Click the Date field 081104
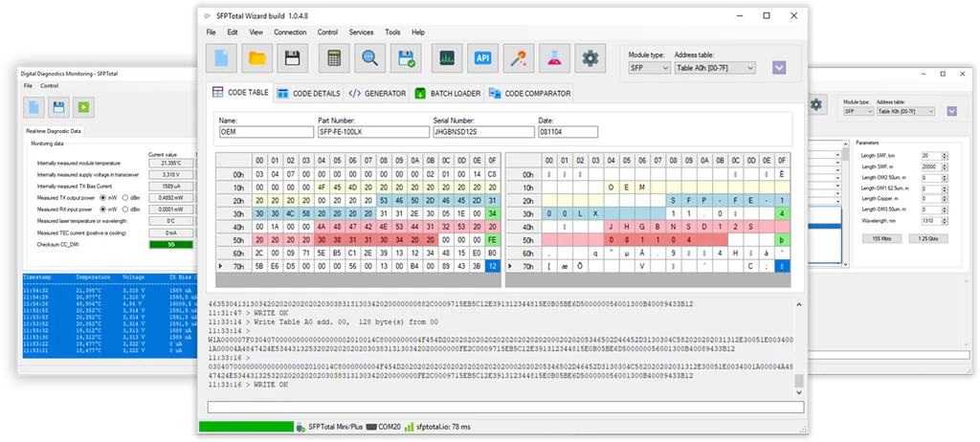 click(568, 132)
